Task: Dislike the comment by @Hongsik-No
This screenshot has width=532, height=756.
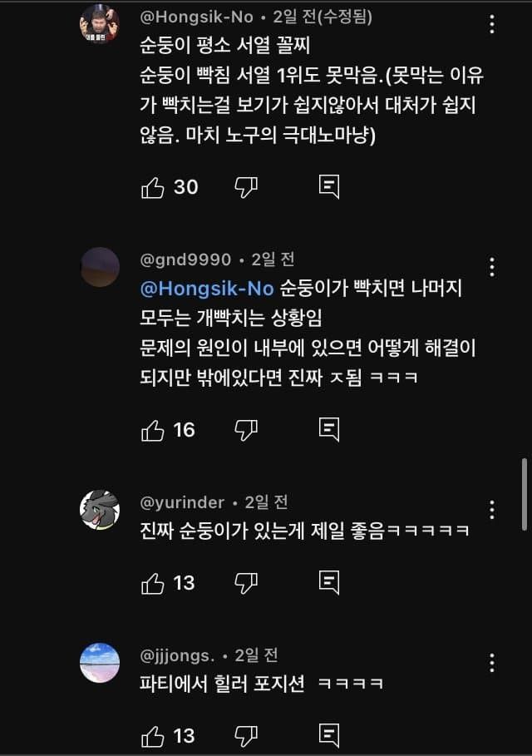Action: click(246, 187)
